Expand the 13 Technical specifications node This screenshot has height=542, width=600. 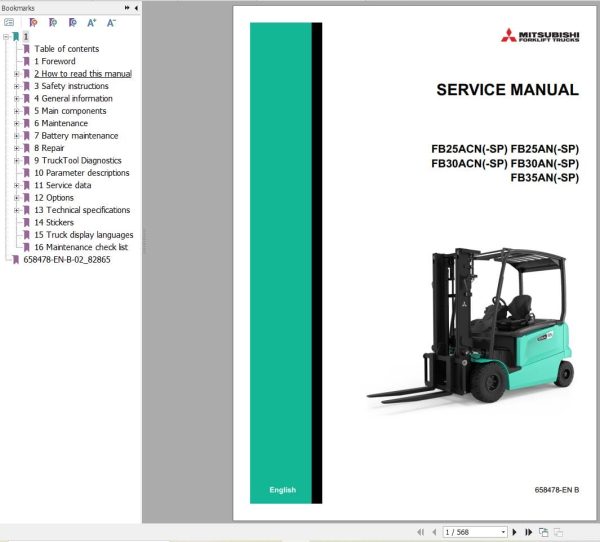point(16,210)
